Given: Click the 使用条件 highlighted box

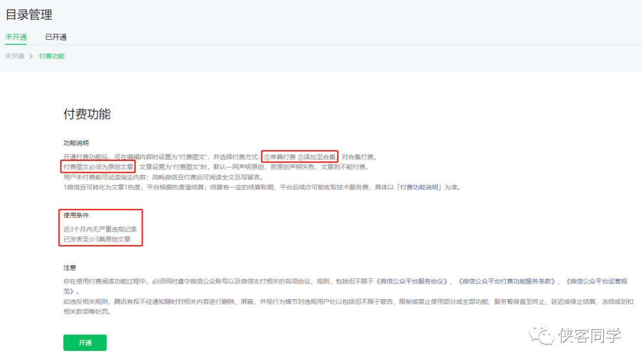Looking at the screenshot, I should [x=100, y=227].
